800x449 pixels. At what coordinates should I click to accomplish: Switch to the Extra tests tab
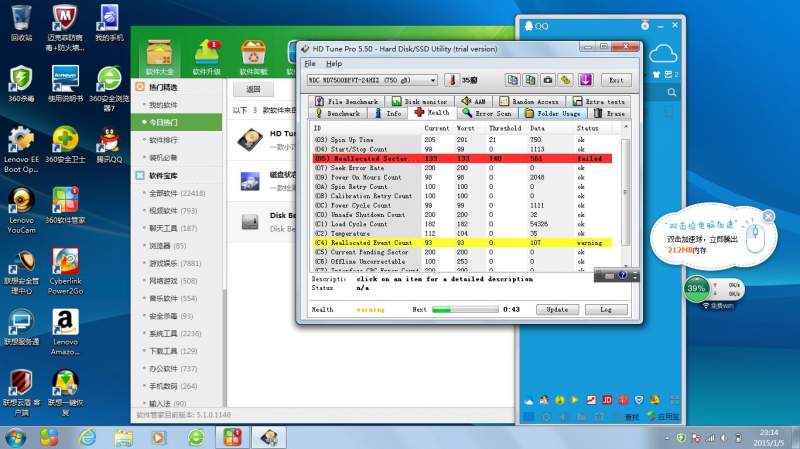[599, 102]
